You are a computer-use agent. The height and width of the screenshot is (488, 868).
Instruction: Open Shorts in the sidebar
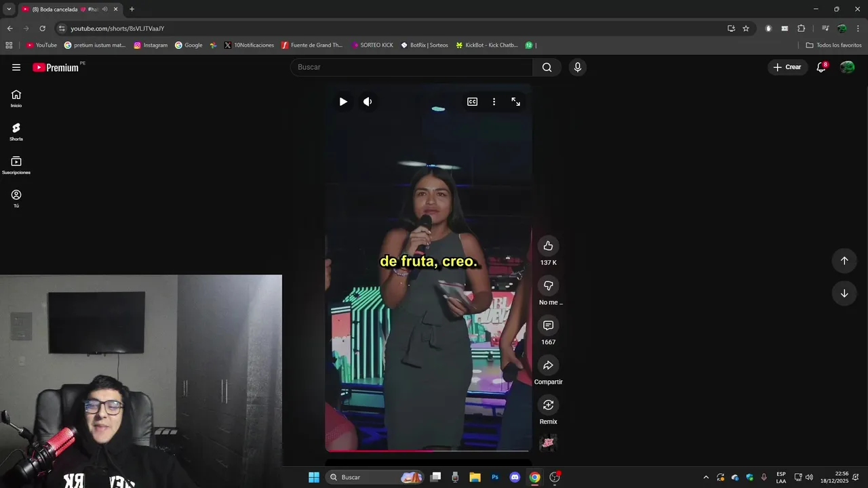pos(16,131)
